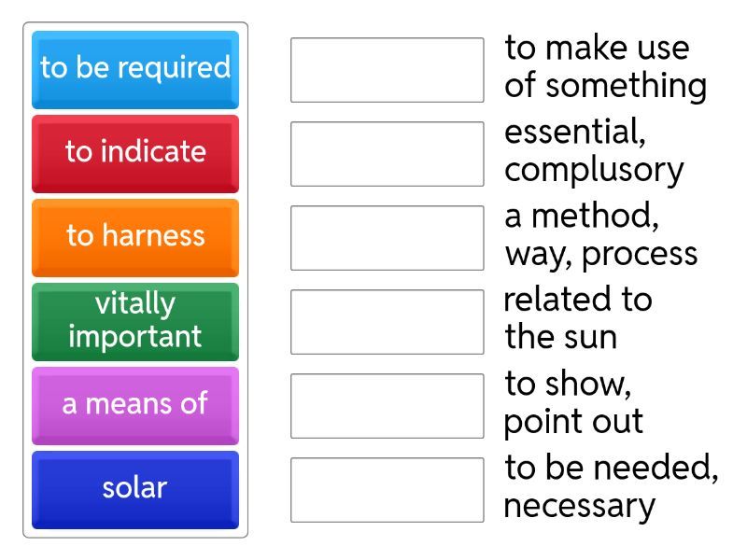Click the blank box for 'to show, point out'

(x=387, y=406)
